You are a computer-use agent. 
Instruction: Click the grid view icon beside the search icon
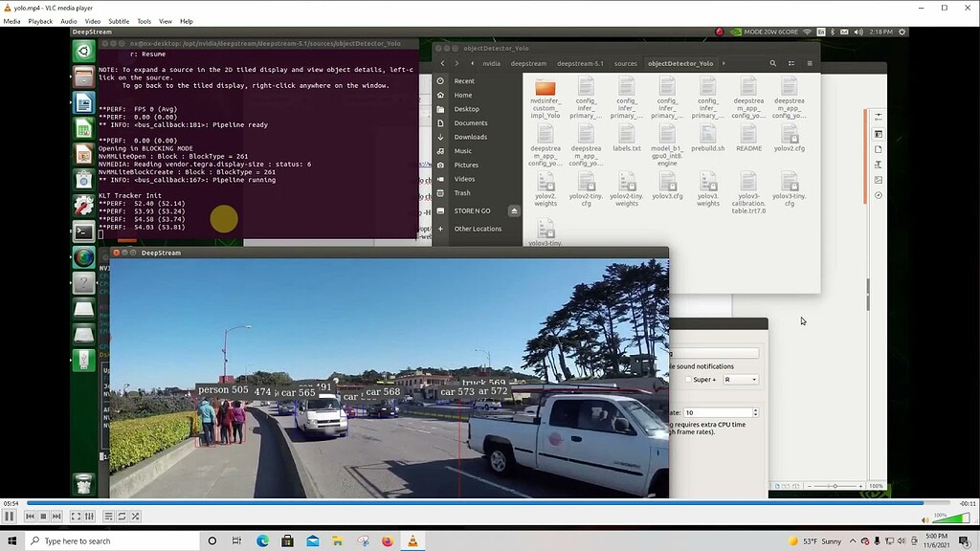pyautogui.click(x=791, y=64)
